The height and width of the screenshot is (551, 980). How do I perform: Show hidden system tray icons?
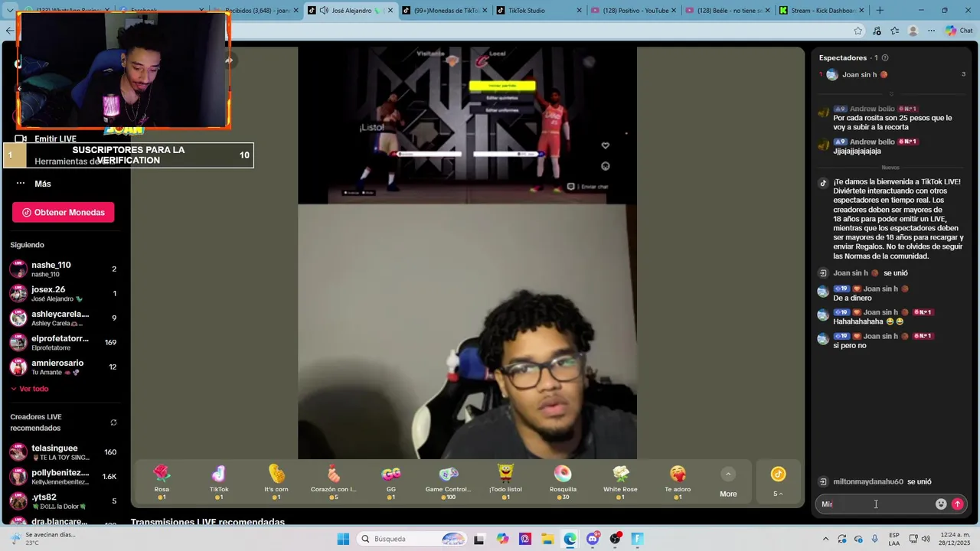pyautogui.click(x=826, y=539)
